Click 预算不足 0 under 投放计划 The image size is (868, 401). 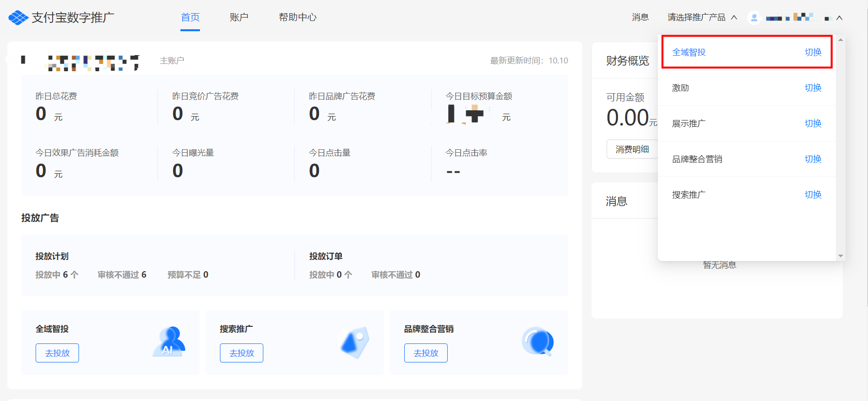(x=188, y=275)
